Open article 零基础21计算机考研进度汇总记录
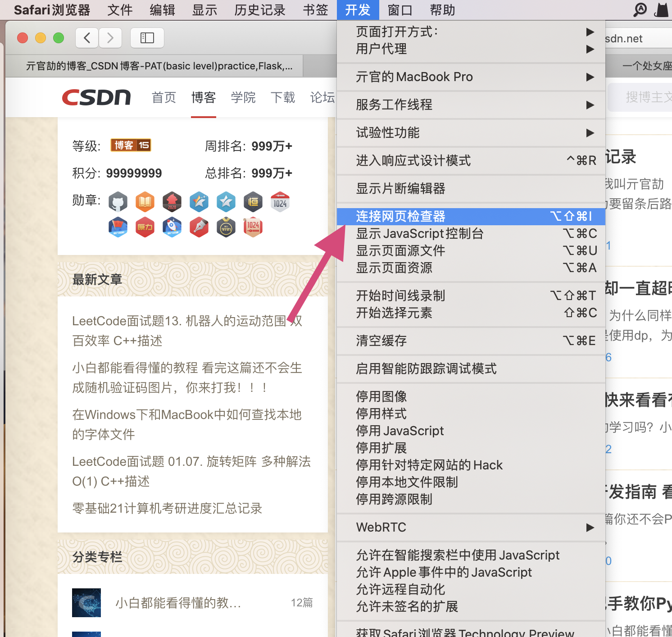Viewport: 672px width, 637px height. (x=167, y=508)
